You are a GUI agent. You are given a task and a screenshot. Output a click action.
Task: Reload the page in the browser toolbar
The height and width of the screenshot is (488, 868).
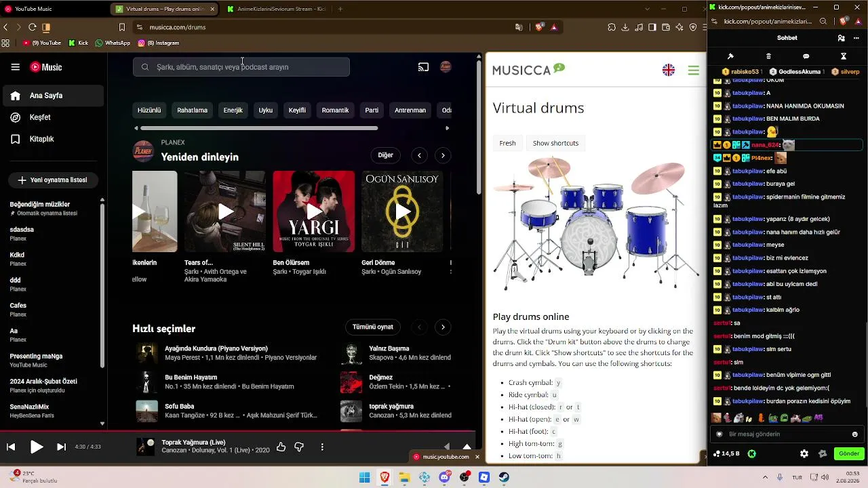[x=32, y=27]
